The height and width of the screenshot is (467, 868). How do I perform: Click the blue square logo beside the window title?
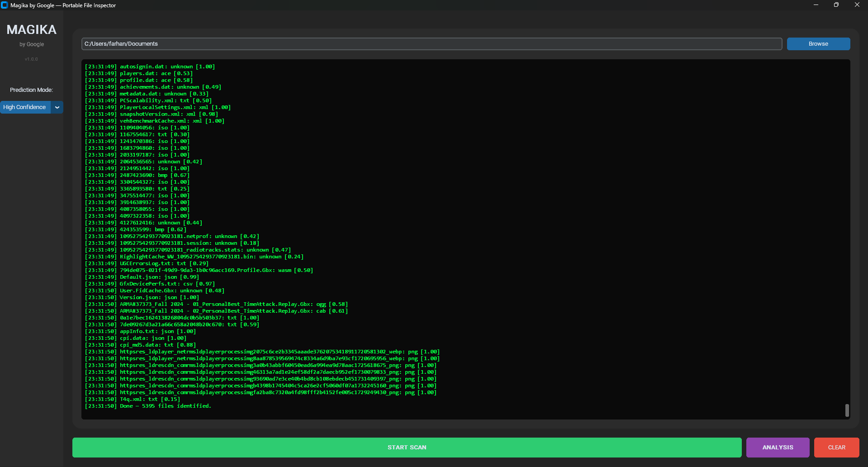(x=5, y=5)
